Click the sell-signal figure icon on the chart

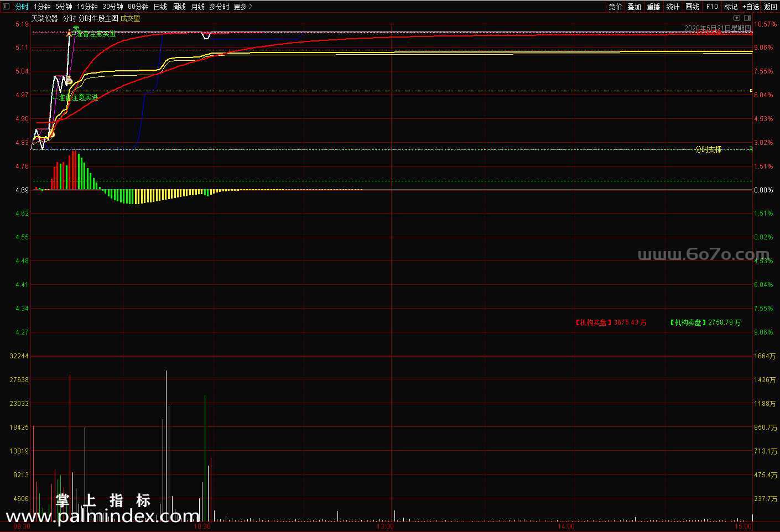click(70, 34)
